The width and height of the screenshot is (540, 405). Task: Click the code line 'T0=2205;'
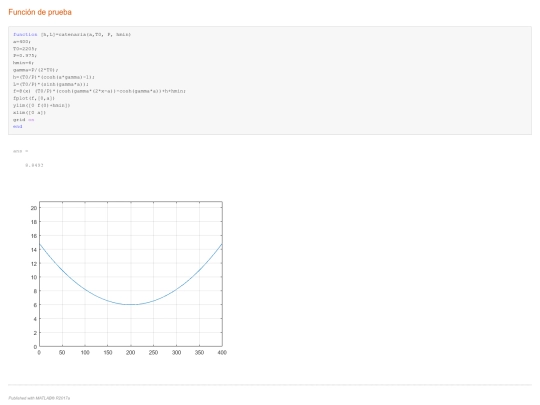(25, 49)
